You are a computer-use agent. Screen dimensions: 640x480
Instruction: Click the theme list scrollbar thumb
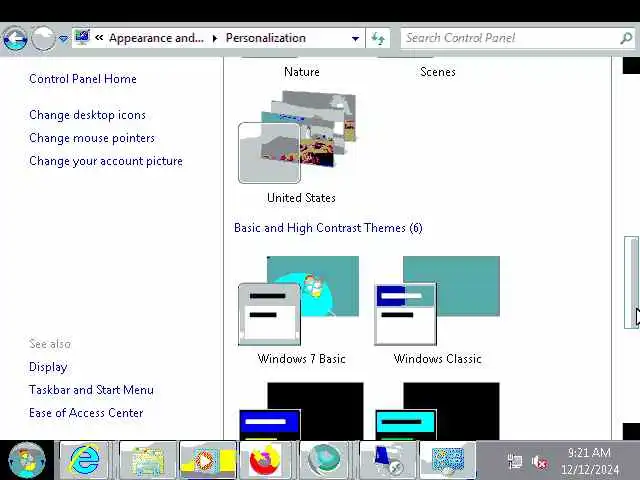(x=631, y=282)
